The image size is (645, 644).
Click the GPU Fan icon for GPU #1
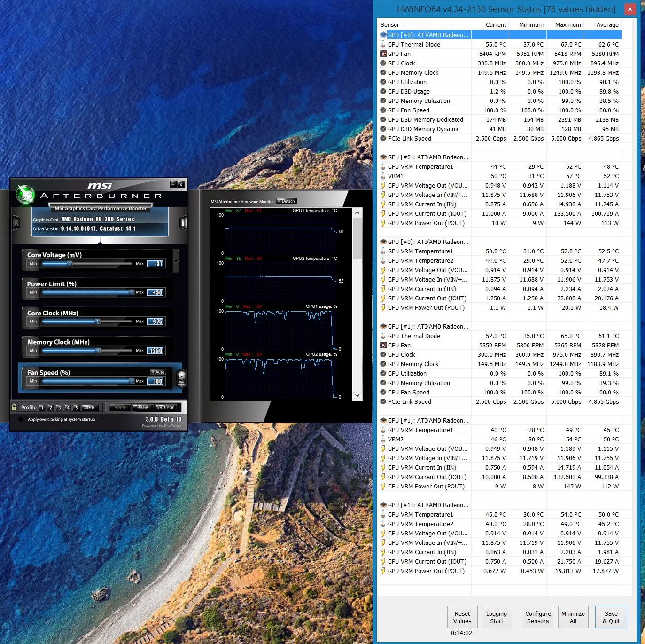click(383, 345)
